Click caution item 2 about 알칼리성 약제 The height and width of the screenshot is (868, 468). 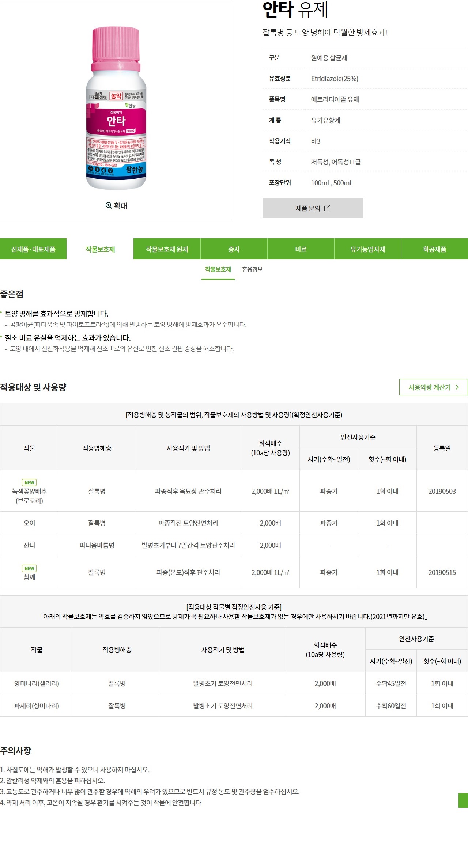53,781
